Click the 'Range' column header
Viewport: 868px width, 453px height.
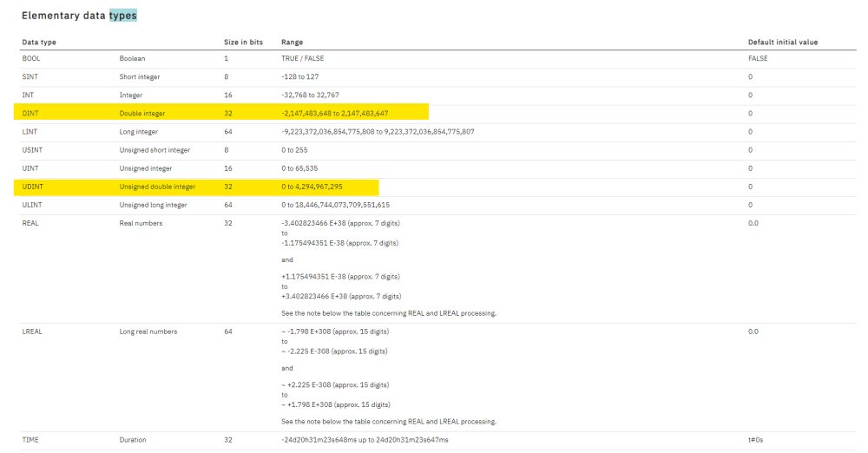293,42
